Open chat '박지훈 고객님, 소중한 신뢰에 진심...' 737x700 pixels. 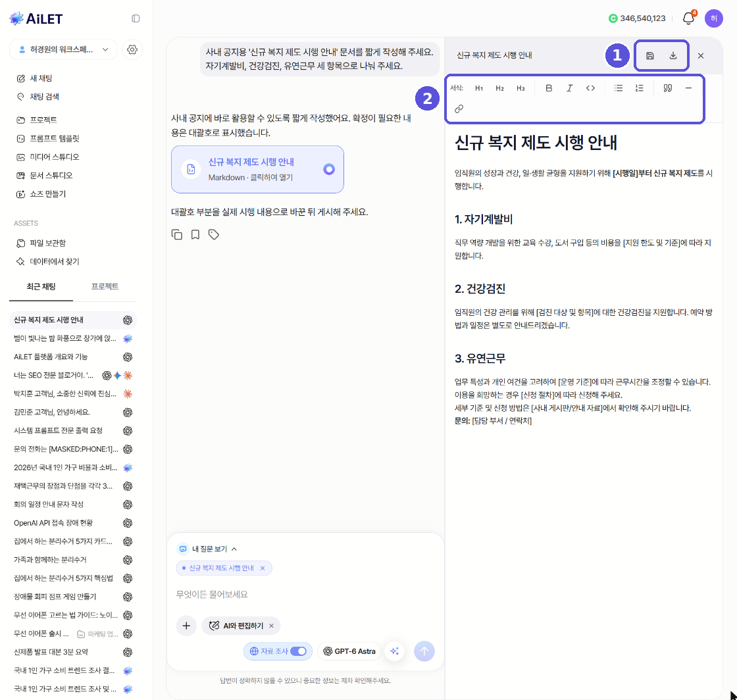click(x=73, y=393)
